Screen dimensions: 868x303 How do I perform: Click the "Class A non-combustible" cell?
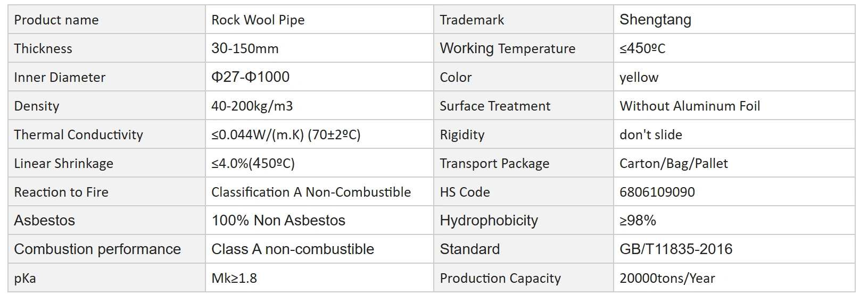(x=293, y=249)
